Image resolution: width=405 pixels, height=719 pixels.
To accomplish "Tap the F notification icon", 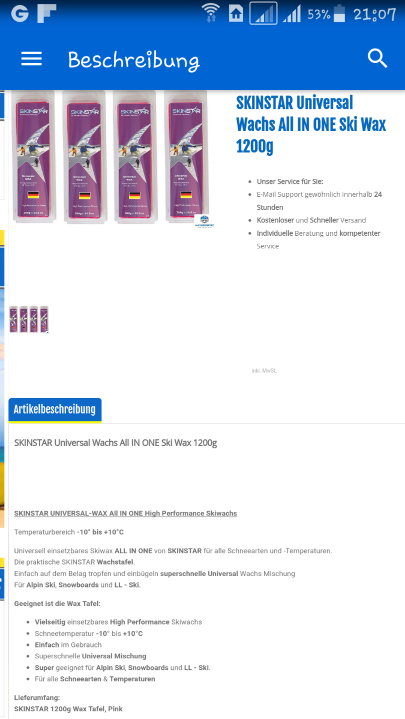I will tap(47, 13).
